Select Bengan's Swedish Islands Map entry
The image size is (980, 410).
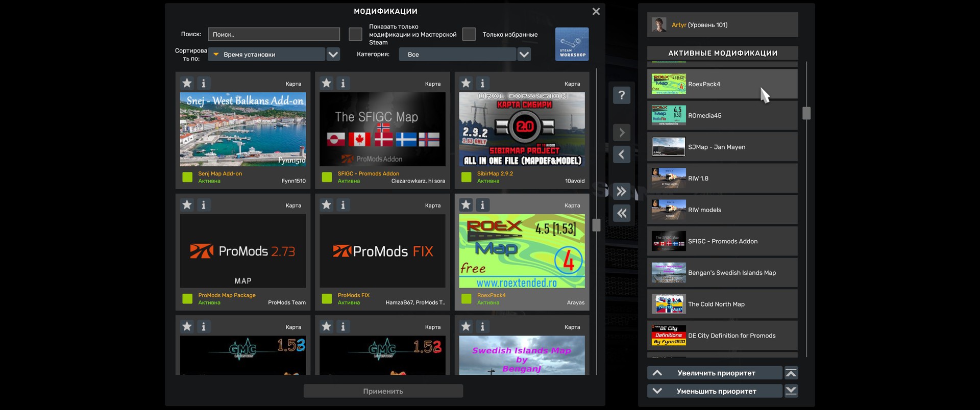(722, 273)
